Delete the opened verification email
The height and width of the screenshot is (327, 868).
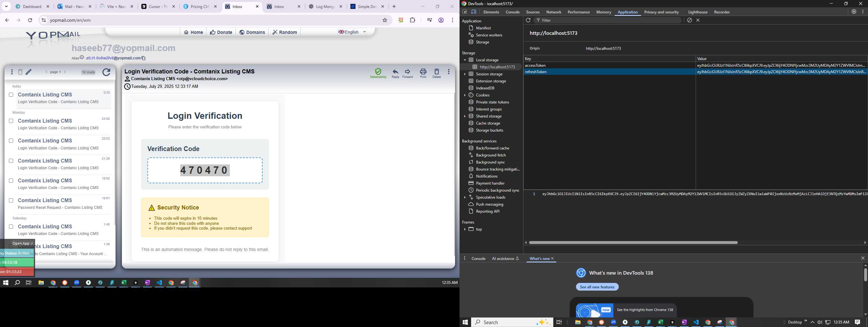click(436, 73)
